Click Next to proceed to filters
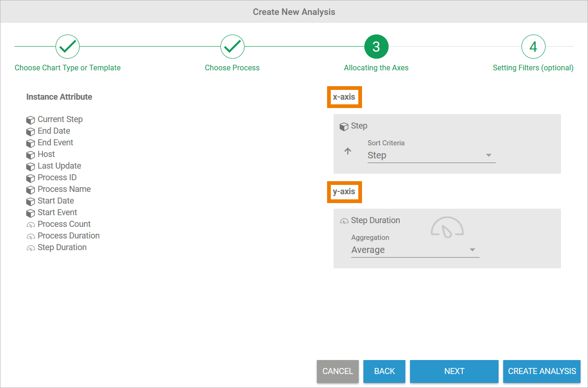Image resolution: width=588 pixels, height=388 pixels. point(454,371)
